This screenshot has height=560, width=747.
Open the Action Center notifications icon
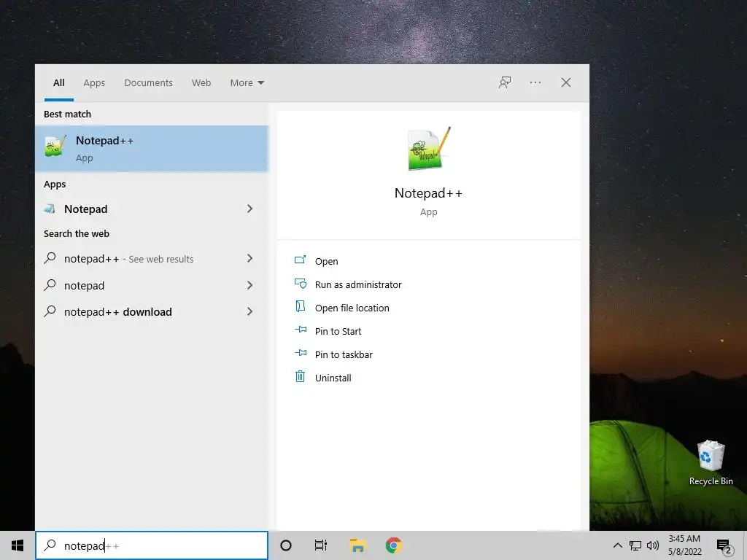(x=724, y=545)
